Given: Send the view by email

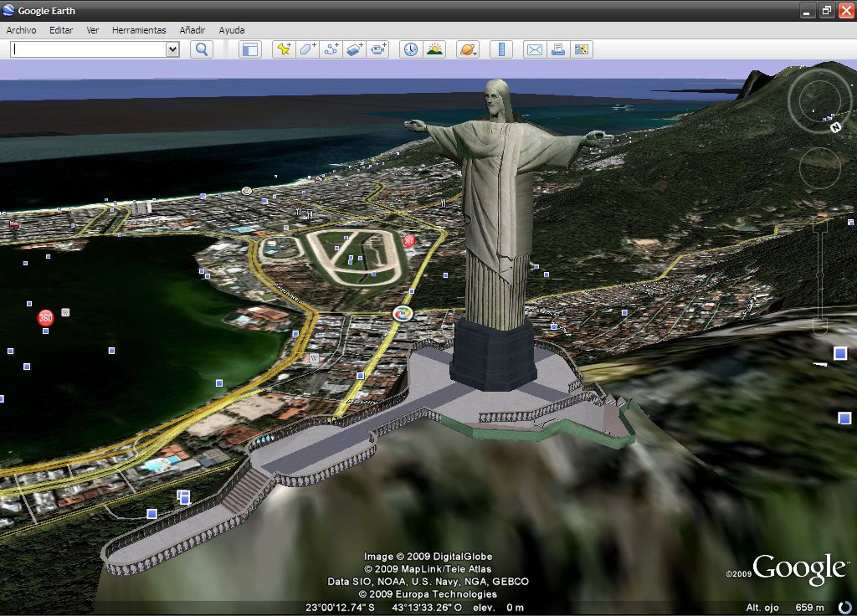Looking at the screenshot, I should point(535,49).
